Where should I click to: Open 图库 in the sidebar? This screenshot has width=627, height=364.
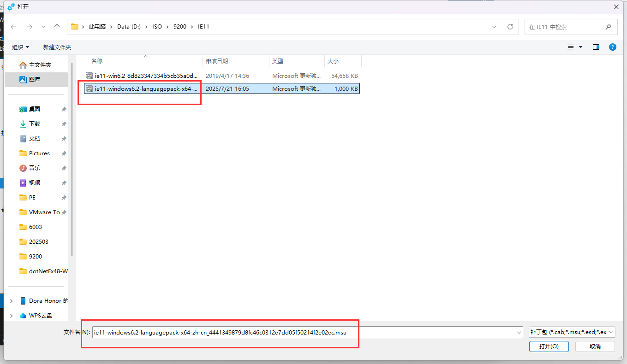pos(36,79)
